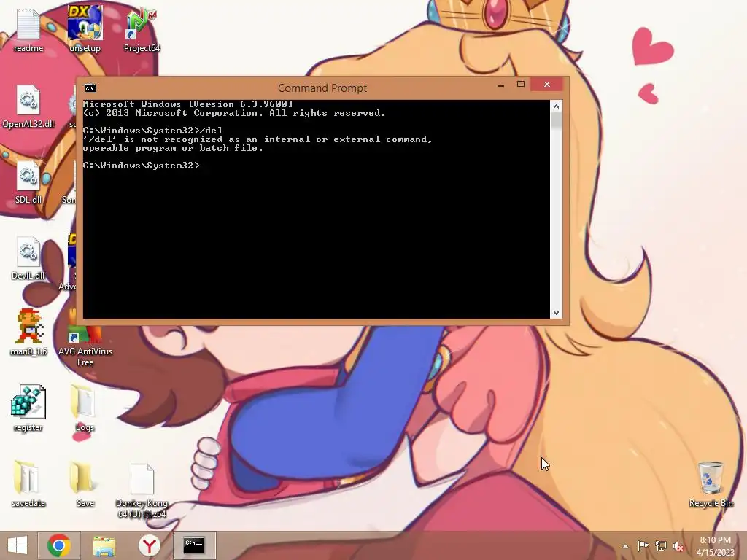This screenshot has height=560, width=747.
Task: Open the Action Center flag icon
Action: (x=643, y=545)
